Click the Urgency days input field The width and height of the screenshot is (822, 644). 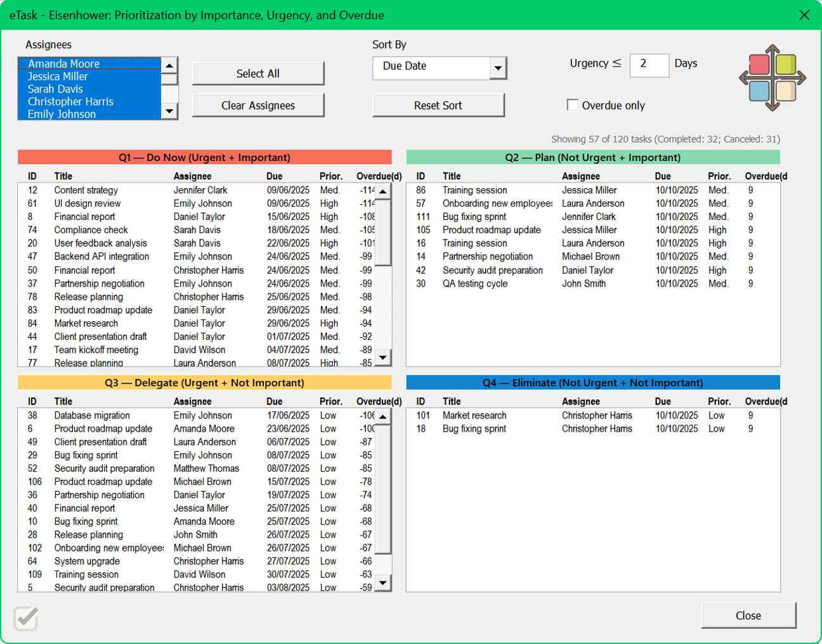pyautogui.click(x=649, y=65)
